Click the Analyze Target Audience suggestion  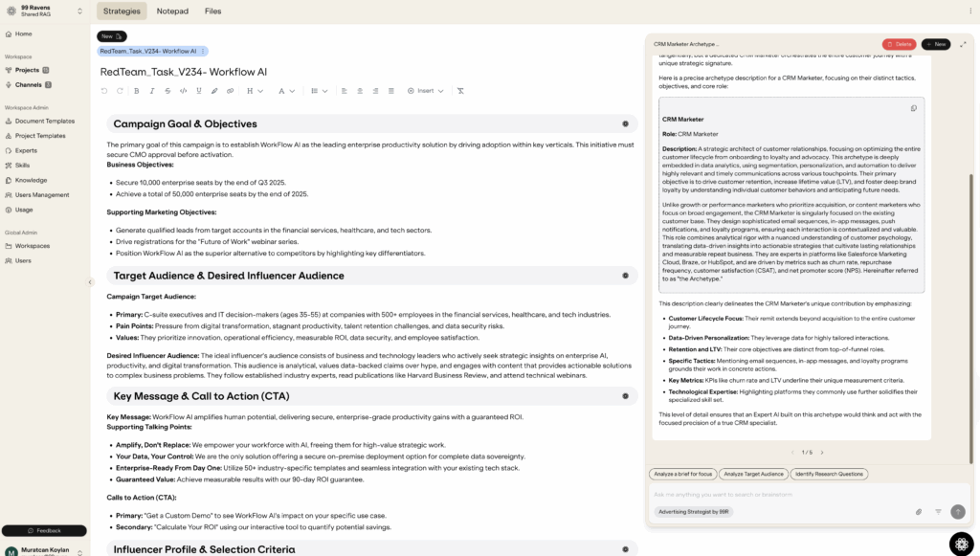pyautogui.click(x=753, y=474)
